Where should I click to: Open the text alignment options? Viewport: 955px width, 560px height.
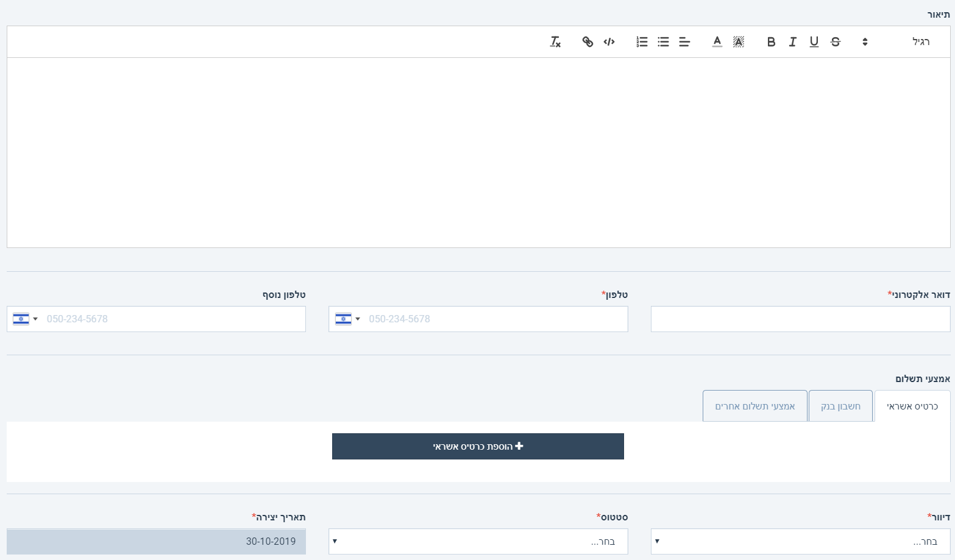point(684,42)
